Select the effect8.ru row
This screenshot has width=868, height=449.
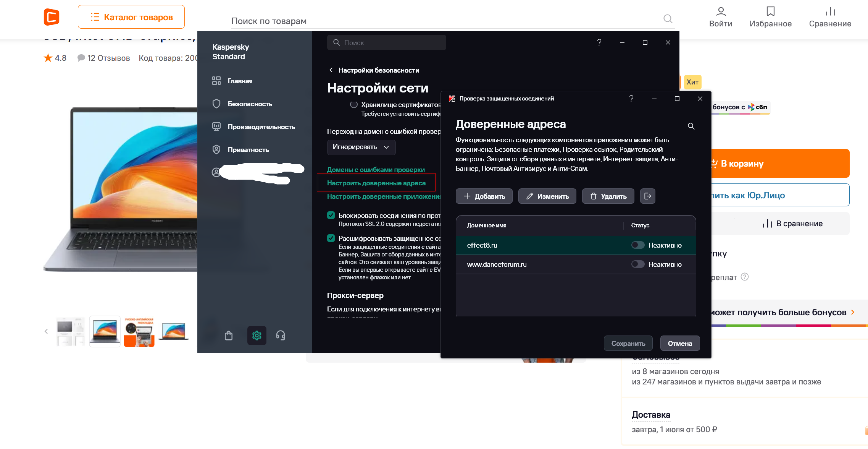[576, 245]
